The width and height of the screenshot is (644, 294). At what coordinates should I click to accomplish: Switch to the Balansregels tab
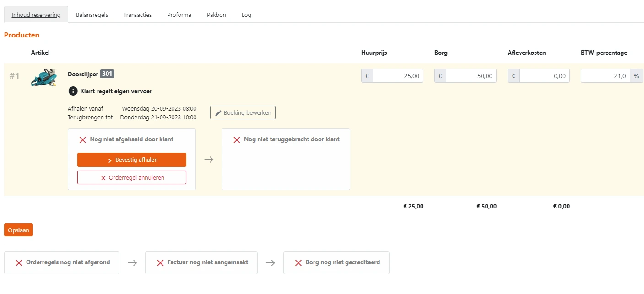pos(92,15)
